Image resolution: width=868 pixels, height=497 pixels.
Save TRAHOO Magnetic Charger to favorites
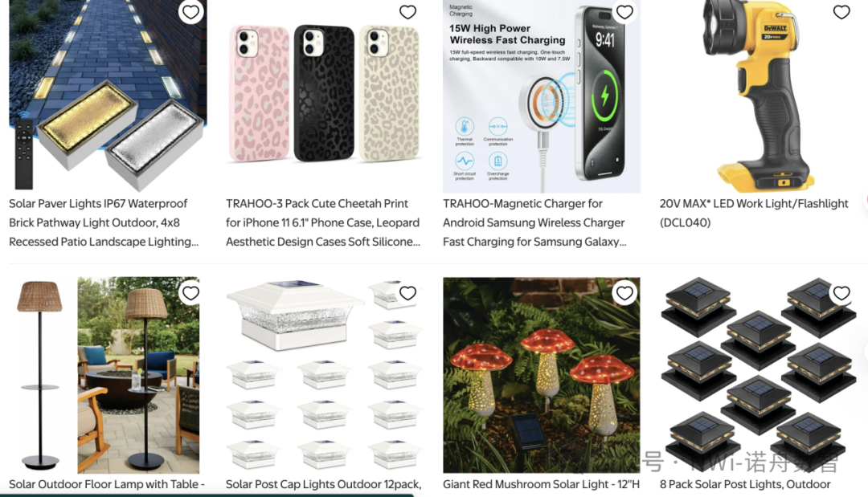(x=625, y=11)
